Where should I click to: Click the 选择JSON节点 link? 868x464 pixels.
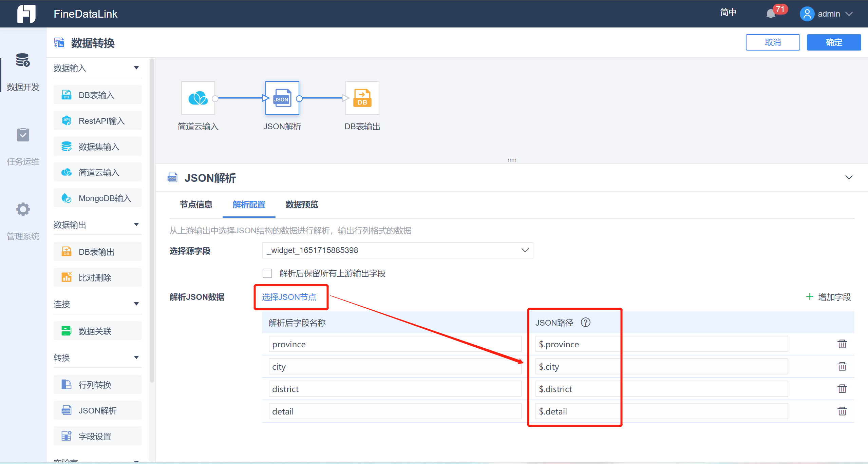(289, 297)
